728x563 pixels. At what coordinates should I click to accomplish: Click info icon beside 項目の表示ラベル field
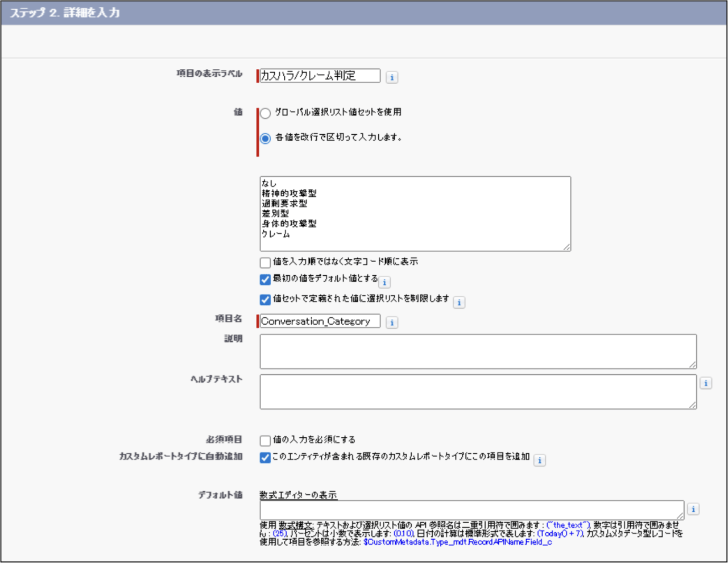(392, 77)
